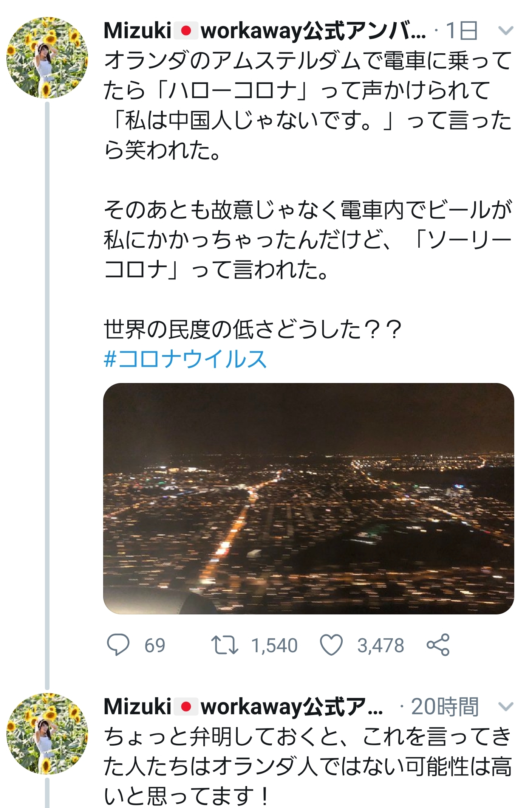Open first tweet's sunflower profile avatar

[47, 58]
